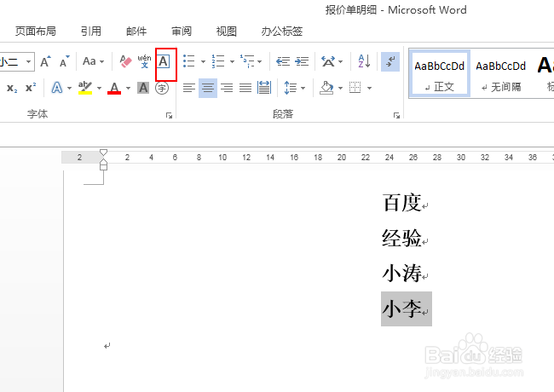Click the Multilevel List icon

tap(247, 61)
